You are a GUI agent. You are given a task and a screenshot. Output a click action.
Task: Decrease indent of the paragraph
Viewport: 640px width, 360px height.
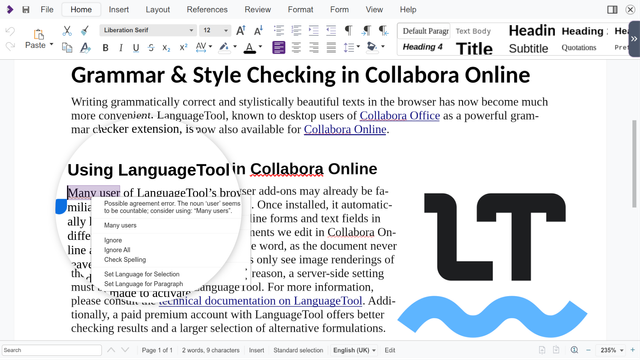pos(331,31)
